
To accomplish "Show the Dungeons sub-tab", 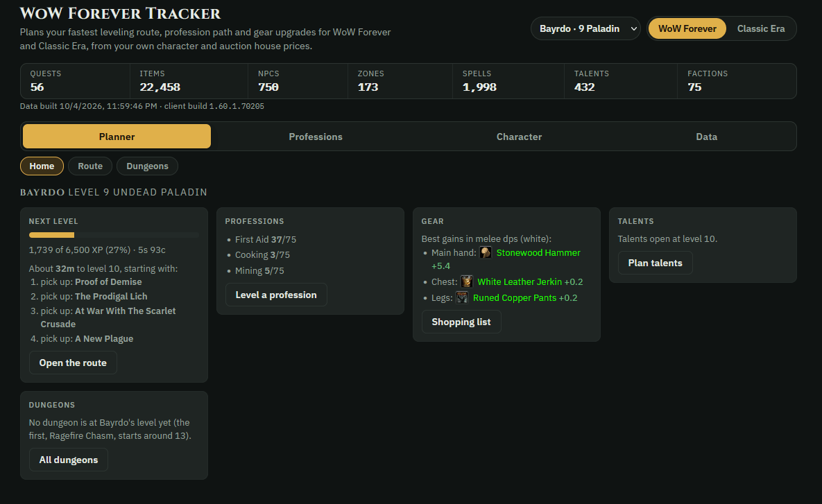I will tap(147, 166).
